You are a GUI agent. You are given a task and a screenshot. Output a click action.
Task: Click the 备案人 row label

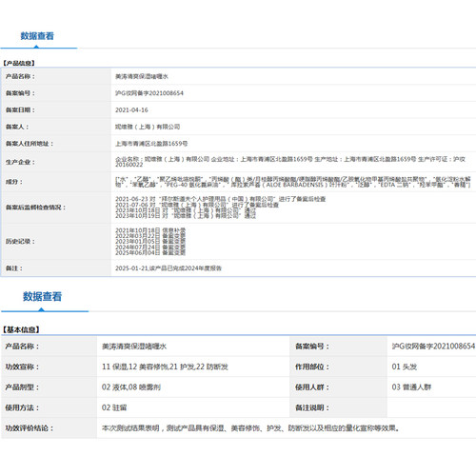17,127
